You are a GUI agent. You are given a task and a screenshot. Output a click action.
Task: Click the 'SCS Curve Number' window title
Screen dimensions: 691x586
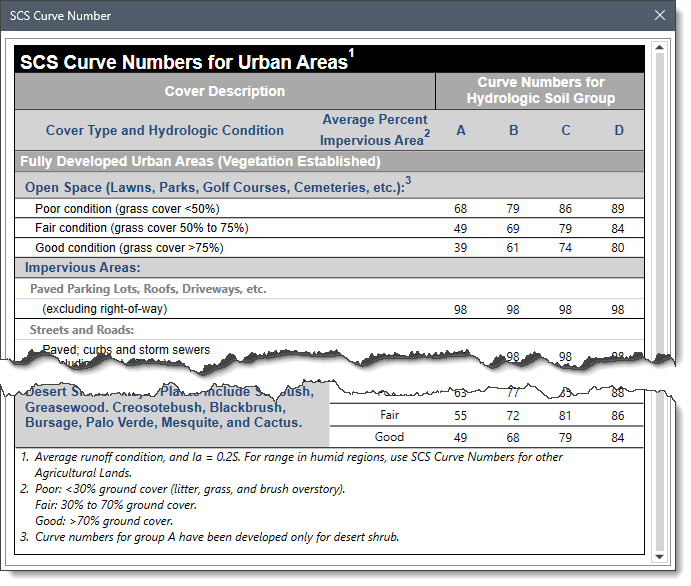60,15
